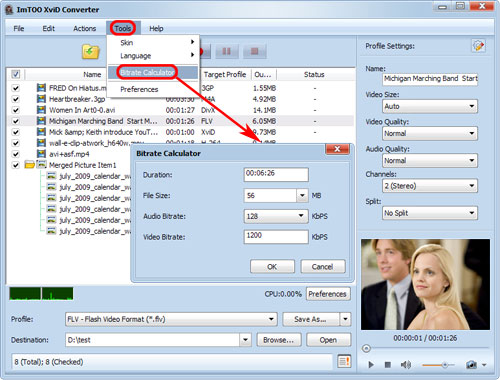Click the stop button in the toolbar

(x=254, y=51)
